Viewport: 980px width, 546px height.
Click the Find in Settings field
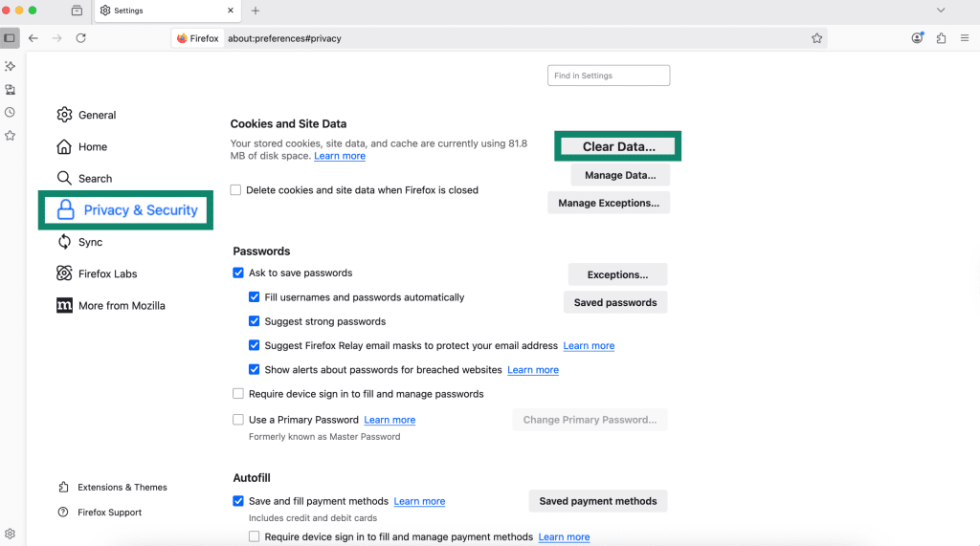click(x=609, y=76)
